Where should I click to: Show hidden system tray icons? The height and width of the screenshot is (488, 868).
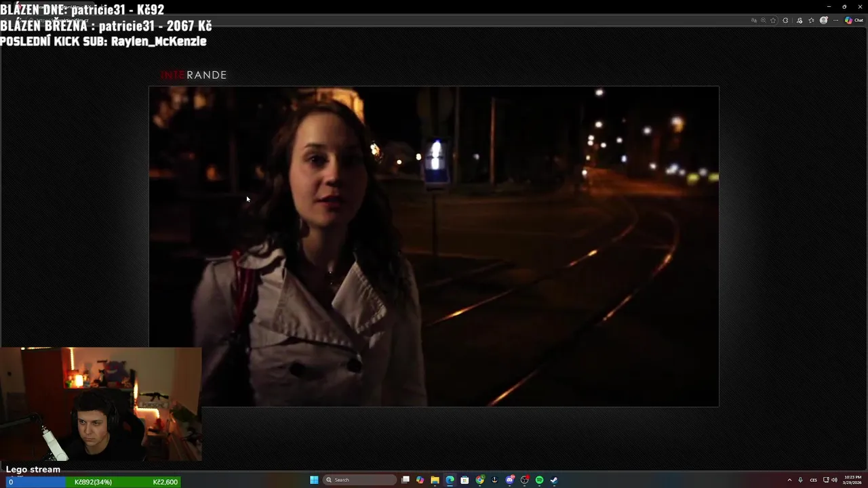(x=789, y=480)
